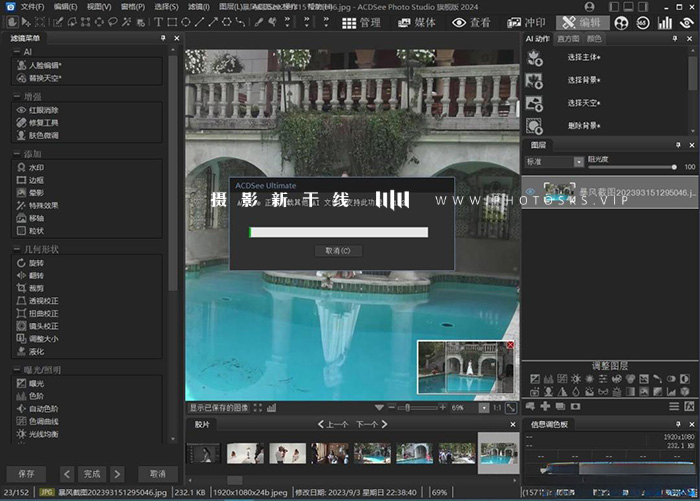This screenshot has height=501, width=700.
Task: Add a layer mask via camera-shaped icon
Action: [x=575, y=406]
